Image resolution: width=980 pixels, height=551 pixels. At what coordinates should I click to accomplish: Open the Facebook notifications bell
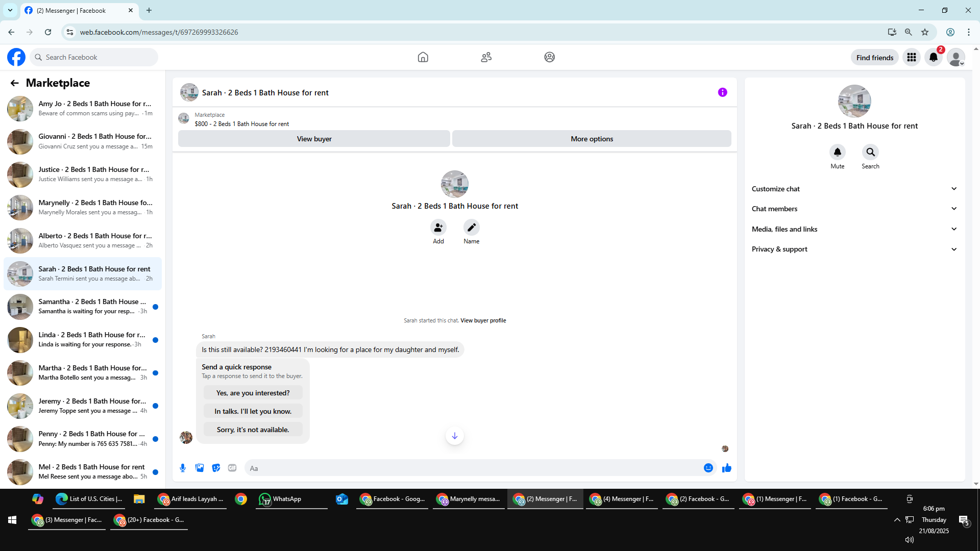[x=934, y=57]
